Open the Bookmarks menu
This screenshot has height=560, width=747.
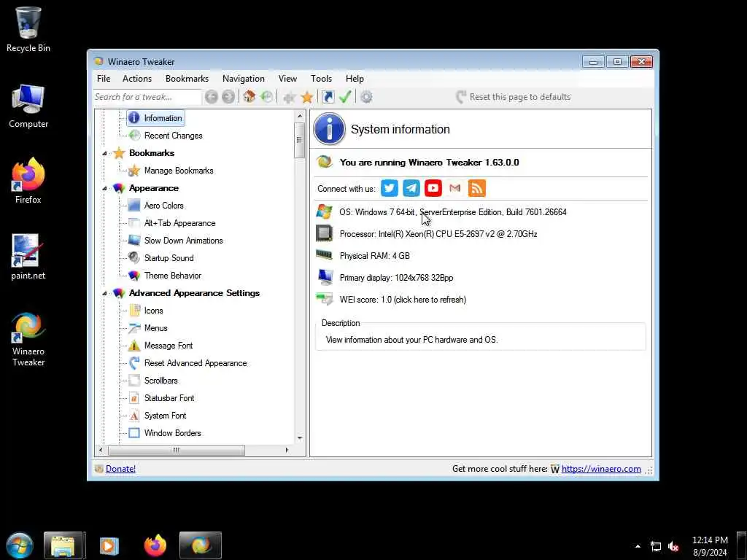(187, 79)
